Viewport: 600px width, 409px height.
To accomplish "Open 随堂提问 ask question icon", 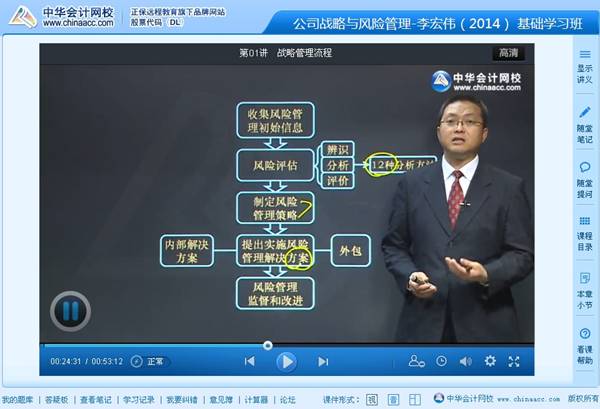I will pos(585,180).
